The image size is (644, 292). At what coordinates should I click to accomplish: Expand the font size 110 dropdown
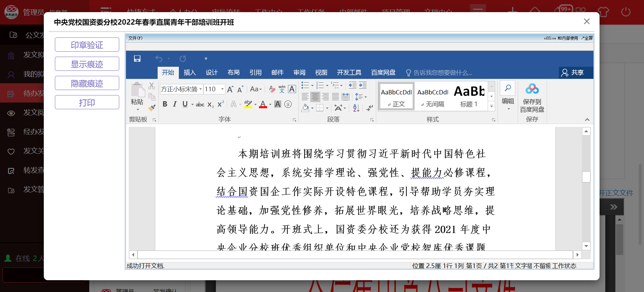tap(222, 89)
